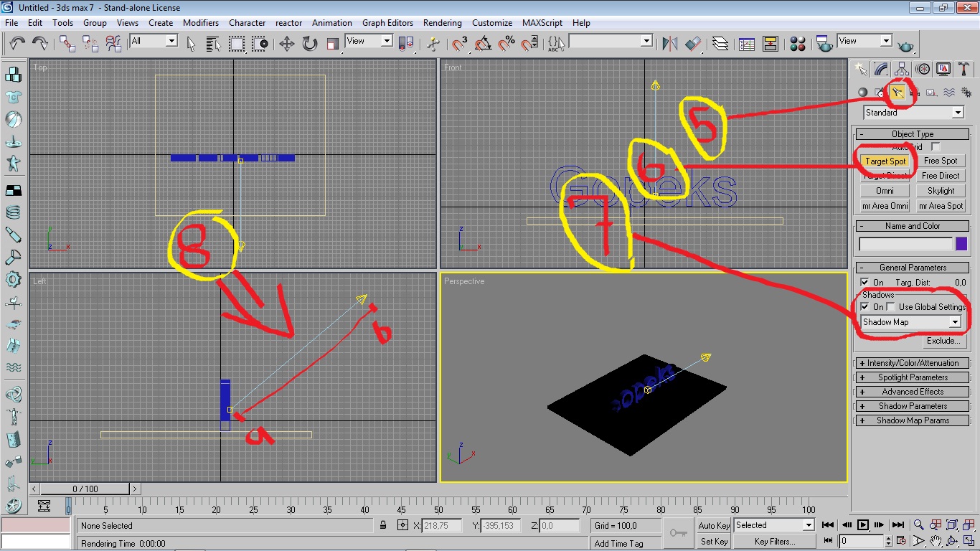
Task: Click the object color swatch in Name and Color
Action: tap(962, 243)
